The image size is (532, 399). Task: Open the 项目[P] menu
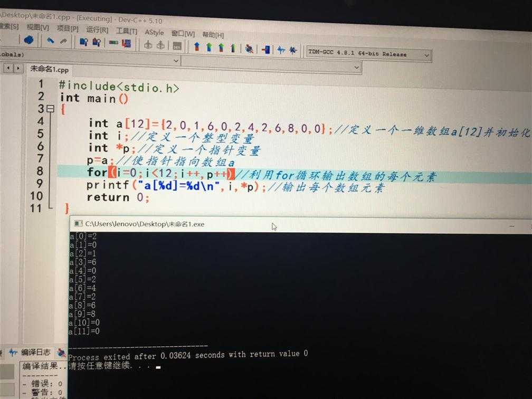68,28
